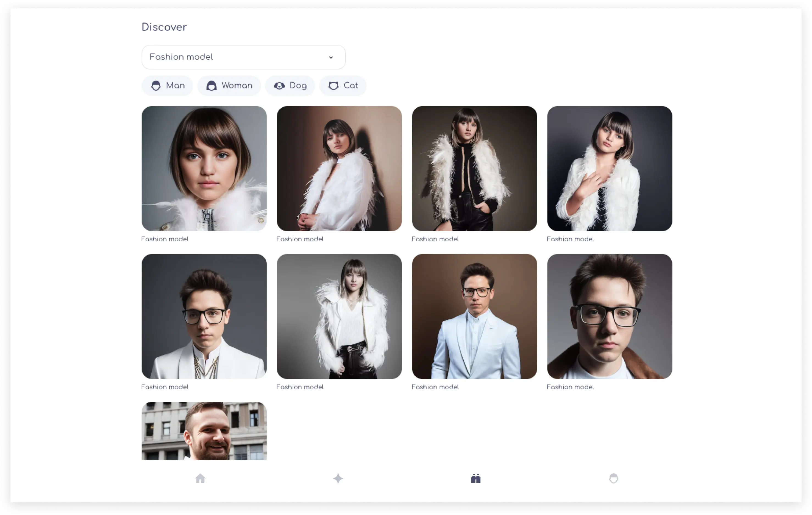Toggle the Dog filter chip label
Viewport: 812px width, 515px height.
click(298, 86)
